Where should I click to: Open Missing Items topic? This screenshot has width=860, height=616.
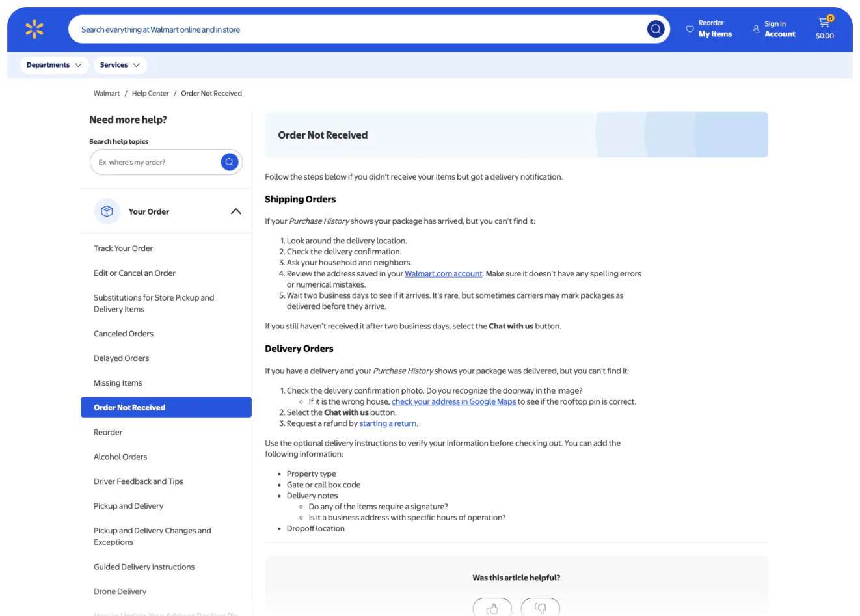click(x=118, y=383)
